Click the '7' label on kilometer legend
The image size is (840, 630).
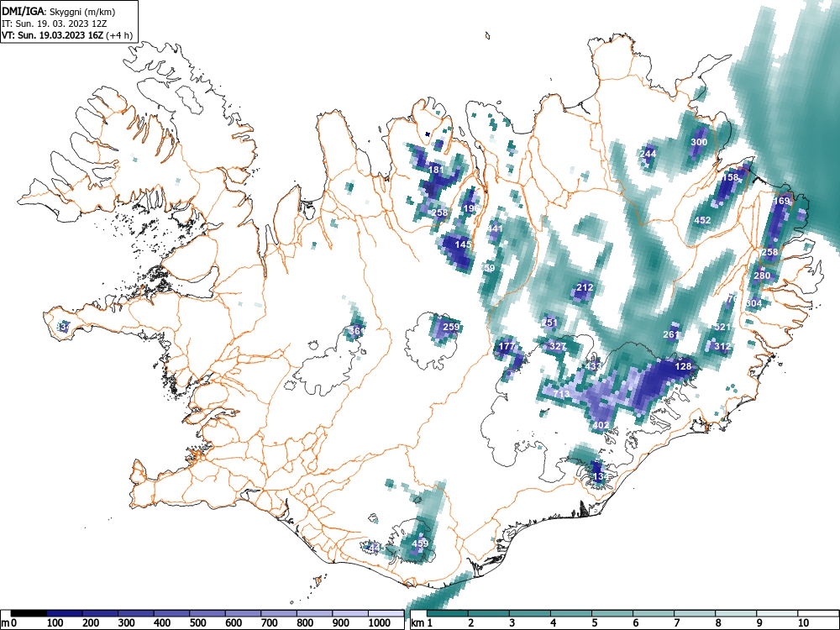click(677, 623)
